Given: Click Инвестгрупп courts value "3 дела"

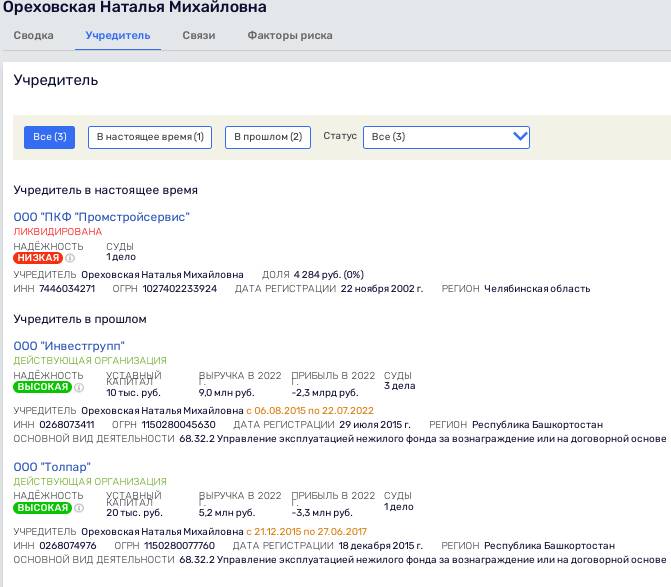Looking at the screenshot, I should [x=399, y=386].
